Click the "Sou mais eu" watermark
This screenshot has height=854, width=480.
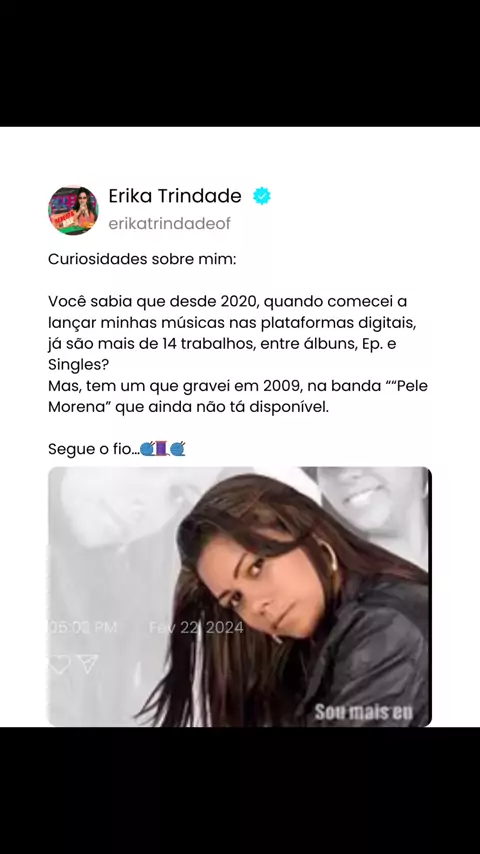click(363, 712)
